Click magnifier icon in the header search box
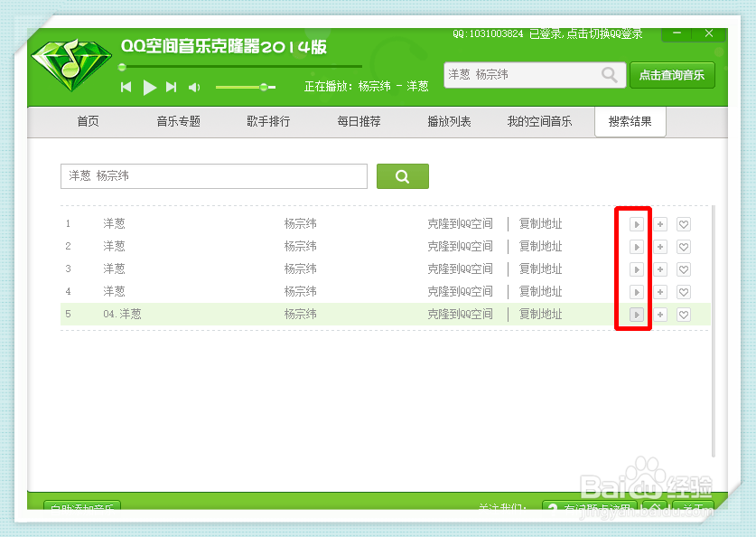The width and height of the screenshot is (756, 537). [610, 75]
